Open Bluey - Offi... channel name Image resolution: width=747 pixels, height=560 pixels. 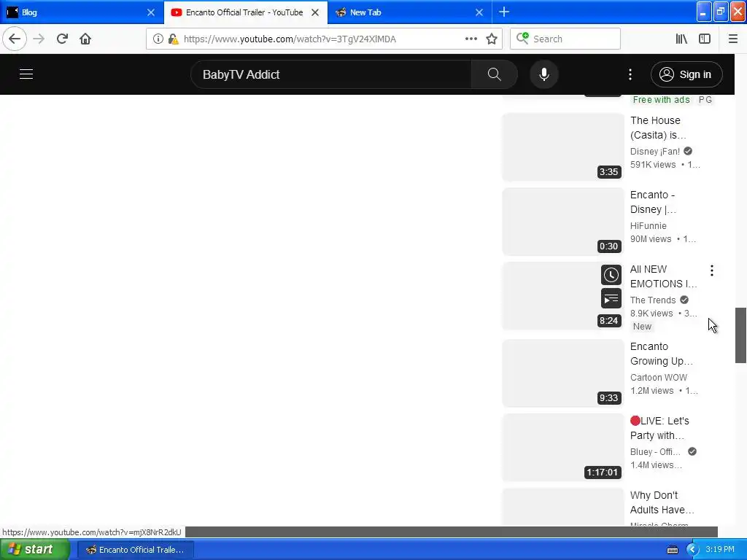[655, 451]
